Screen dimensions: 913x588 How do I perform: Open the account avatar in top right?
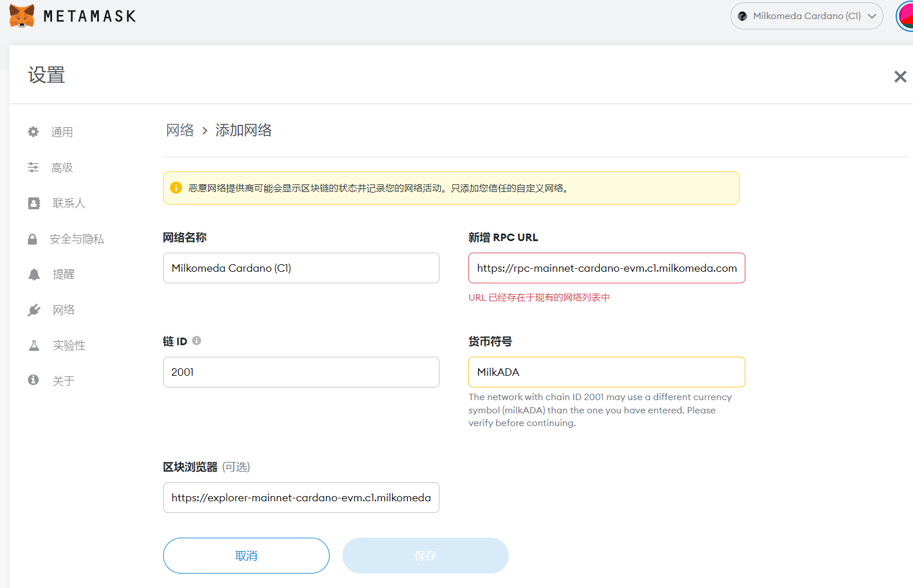point(905,16)
